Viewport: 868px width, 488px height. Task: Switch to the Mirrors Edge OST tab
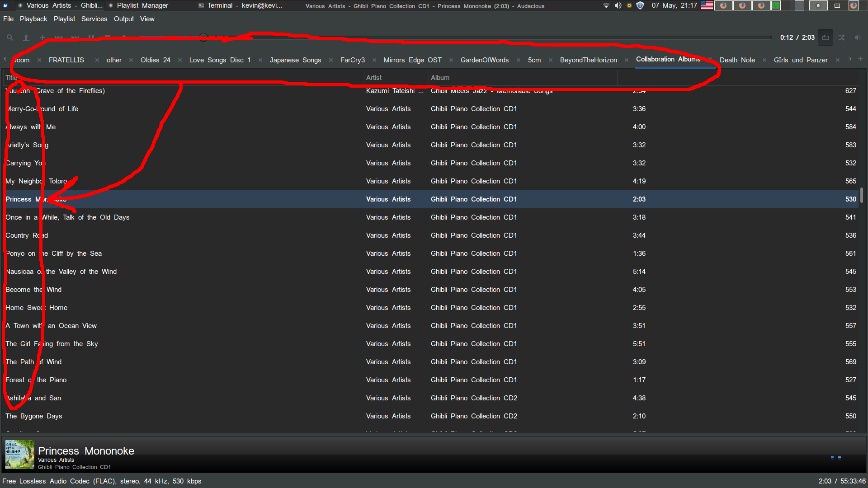coord(413,60)
